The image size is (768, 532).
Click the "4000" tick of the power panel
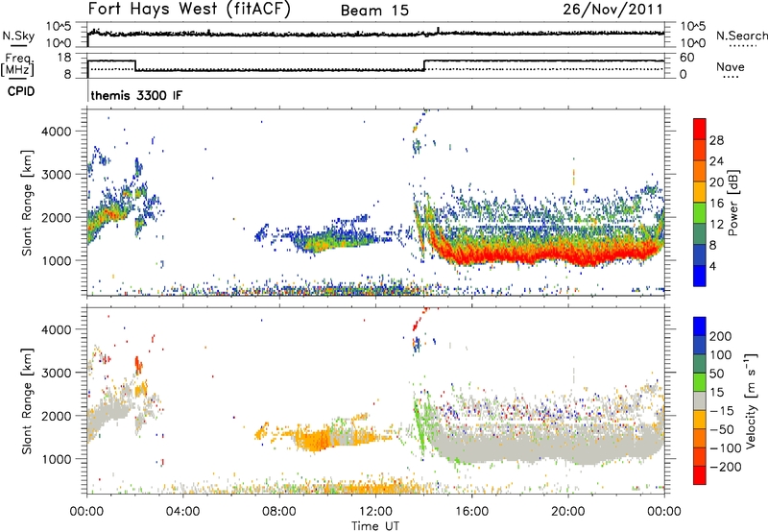point(57,132)
